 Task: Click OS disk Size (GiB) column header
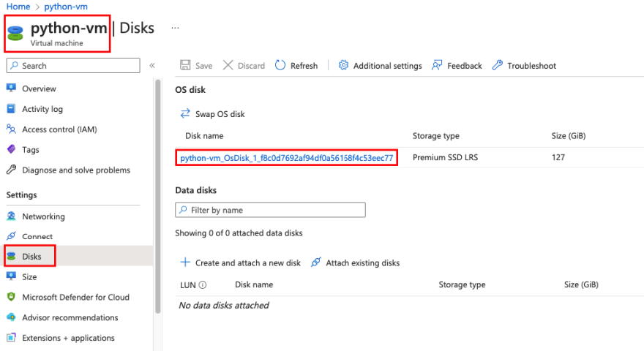click(569, 136)
